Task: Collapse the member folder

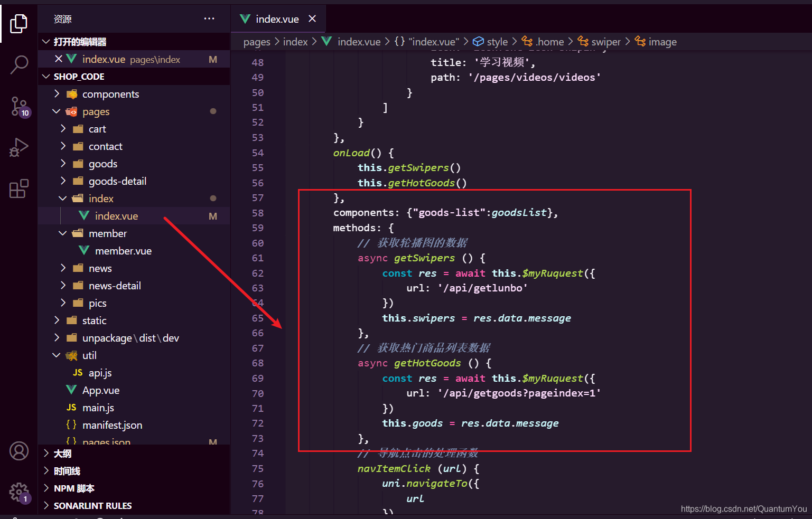Action: (134, 233)
